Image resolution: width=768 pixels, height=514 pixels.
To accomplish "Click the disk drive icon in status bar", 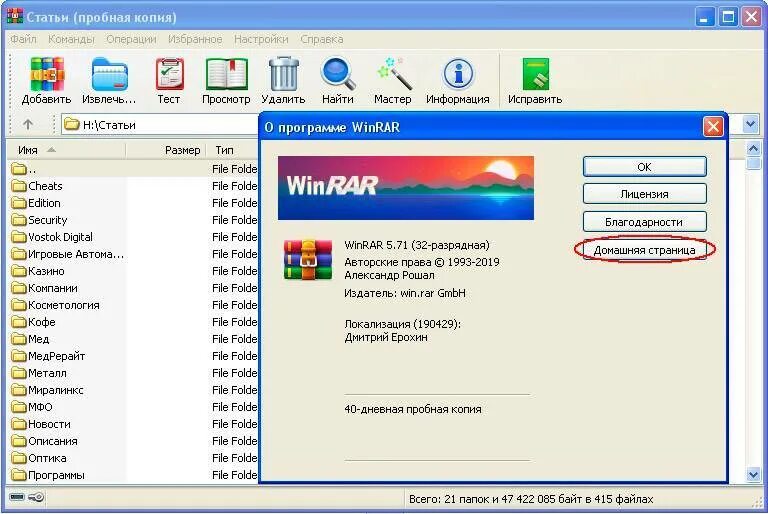I will pos(17,497).
